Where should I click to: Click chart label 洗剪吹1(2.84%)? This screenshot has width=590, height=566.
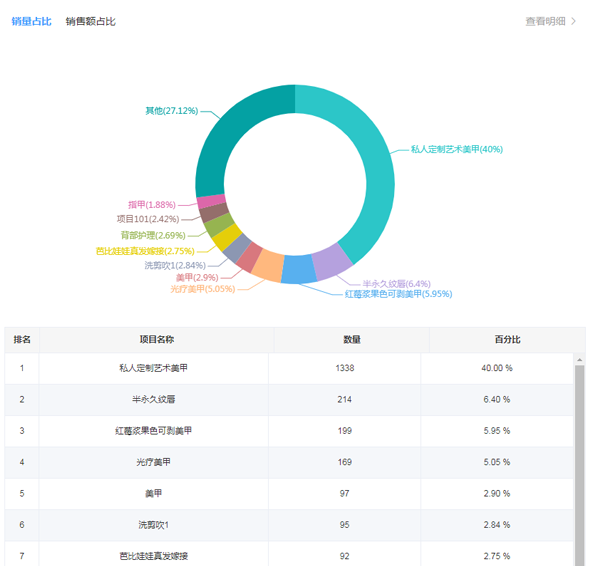tap(175, 265)
